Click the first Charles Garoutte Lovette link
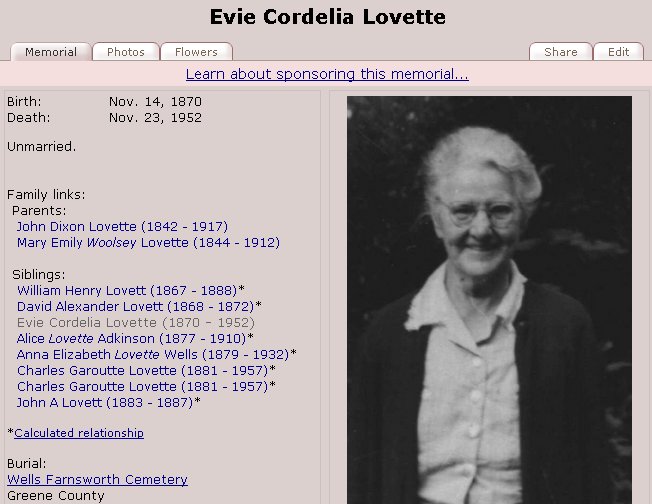 (x=142, y=370)
